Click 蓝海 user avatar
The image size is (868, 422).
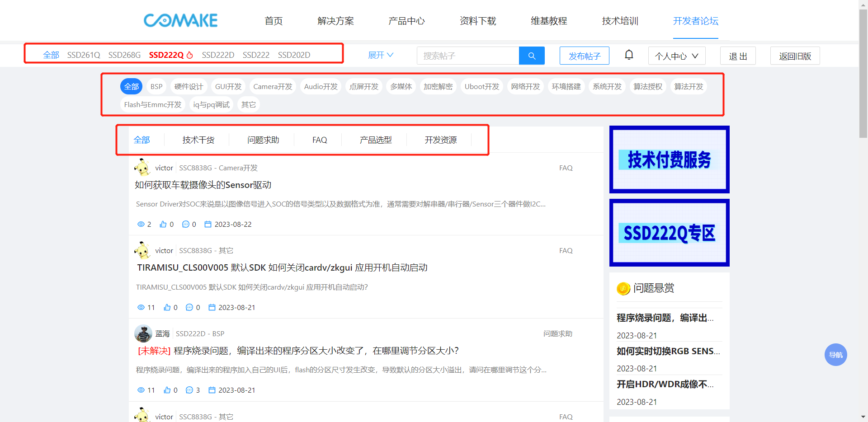point(143,333)
